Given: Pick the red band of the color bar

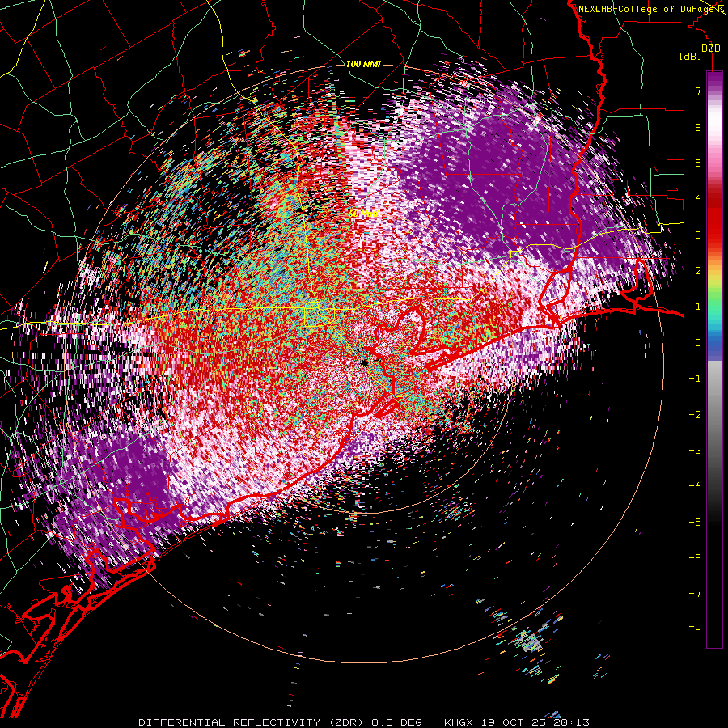Looking at the screenshot, I should [x=714, y=218].
